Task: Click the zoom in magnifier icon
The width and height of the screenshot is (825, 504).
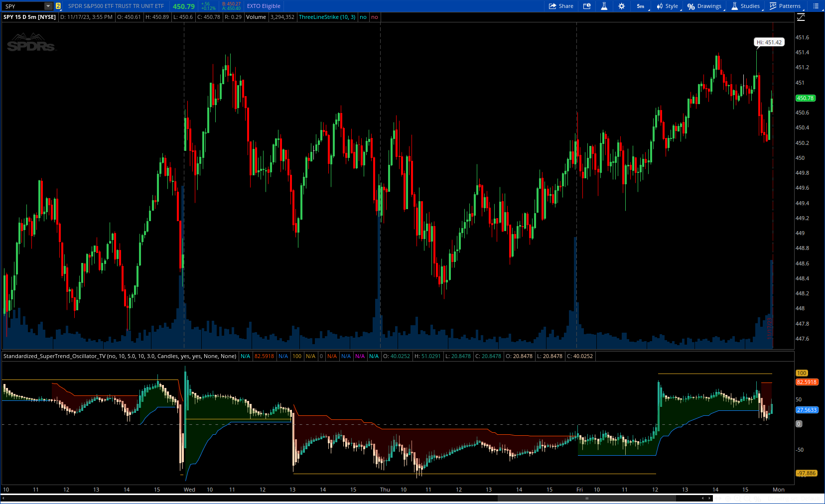Action: [737, 499]
